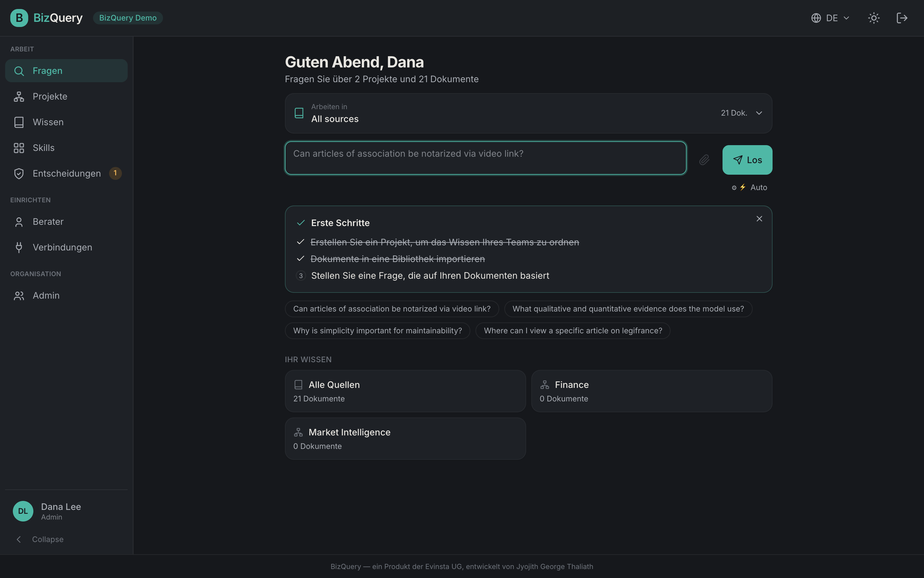
Task: Click the Fragen search icon
Action: point(19,71)
